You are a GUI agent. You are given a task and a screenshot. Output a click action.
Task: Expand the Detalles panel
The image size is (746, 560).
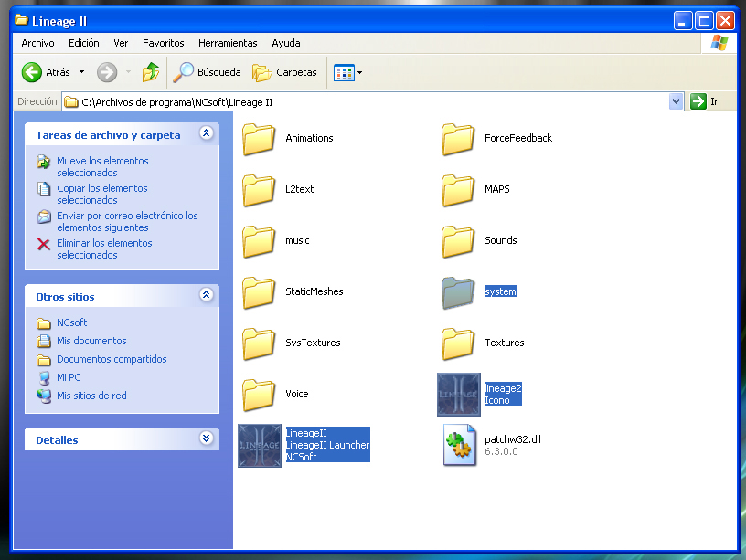[x=206, y=438]
